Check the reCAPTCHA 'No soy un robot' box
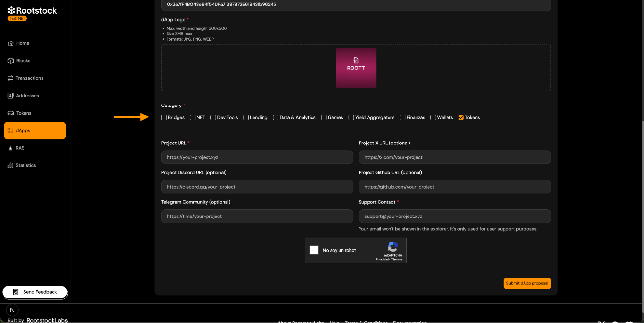This screenshot has width=644, height=323. (x=314, y=250)
